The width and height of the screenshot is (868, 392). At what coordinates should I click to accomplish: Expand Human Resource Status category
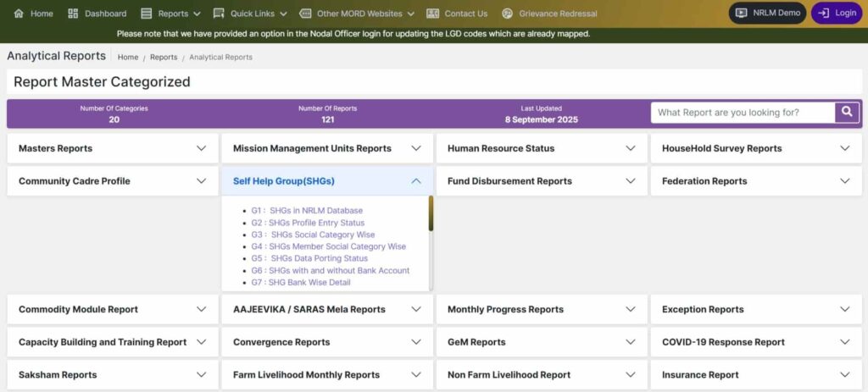point(542,148)
